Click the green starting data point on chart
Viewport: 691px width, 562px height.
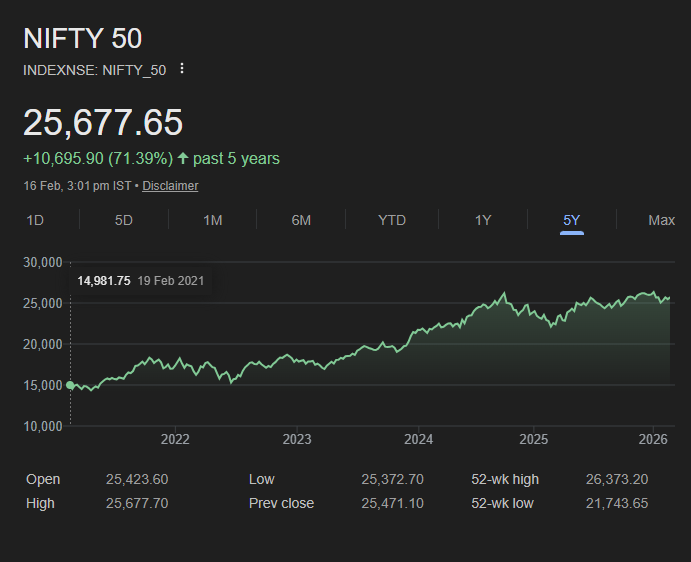(70, 385)
